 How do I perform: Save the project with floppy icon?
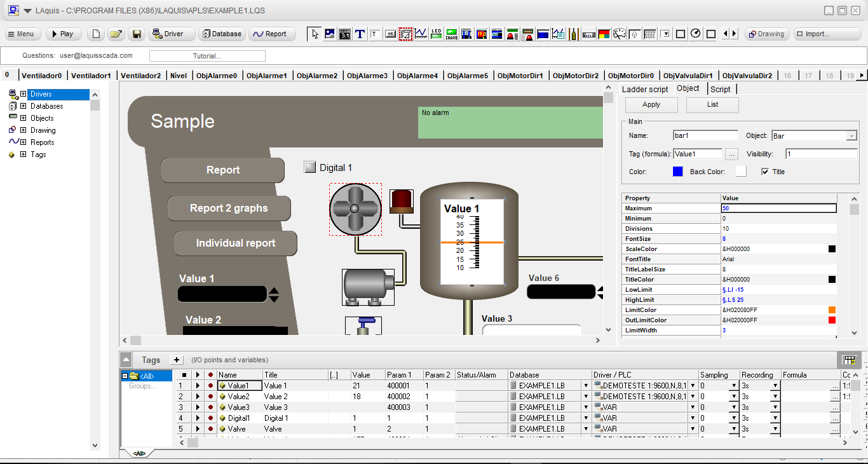click(x=136, y=34)
